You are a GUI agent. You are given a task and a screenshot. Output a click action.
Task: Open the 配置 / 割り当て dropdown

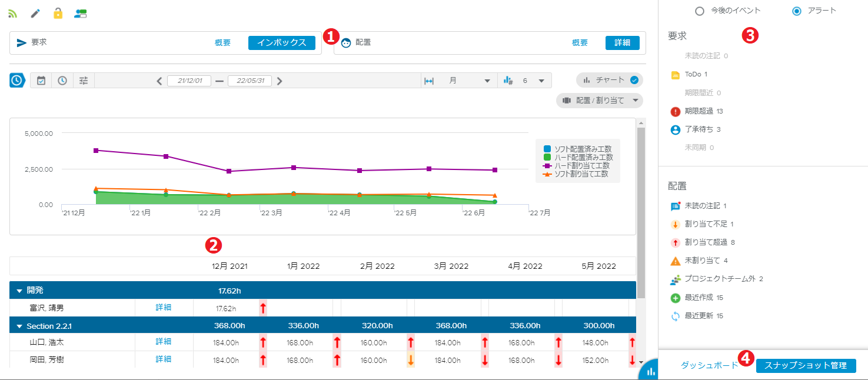tap(600, 101)
